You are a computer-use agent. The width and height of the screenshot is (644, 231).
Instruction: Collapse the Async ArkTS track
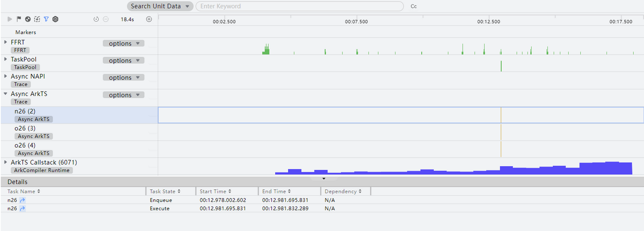6,94
